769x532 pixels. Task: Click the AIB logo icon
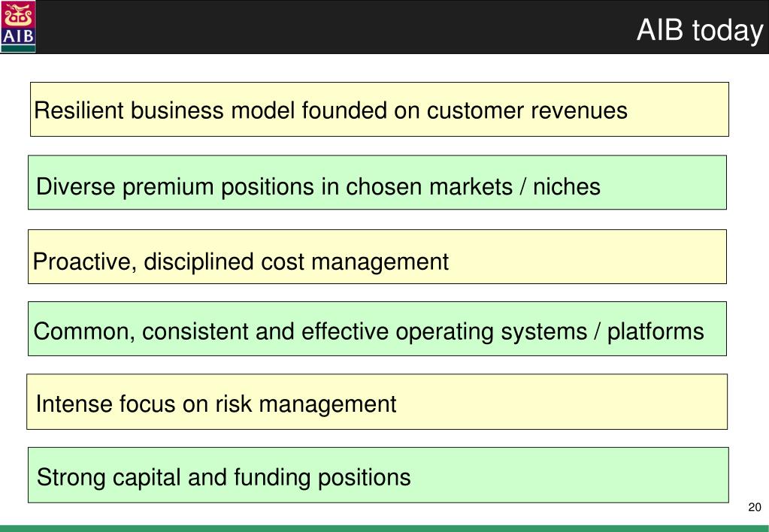18,26
